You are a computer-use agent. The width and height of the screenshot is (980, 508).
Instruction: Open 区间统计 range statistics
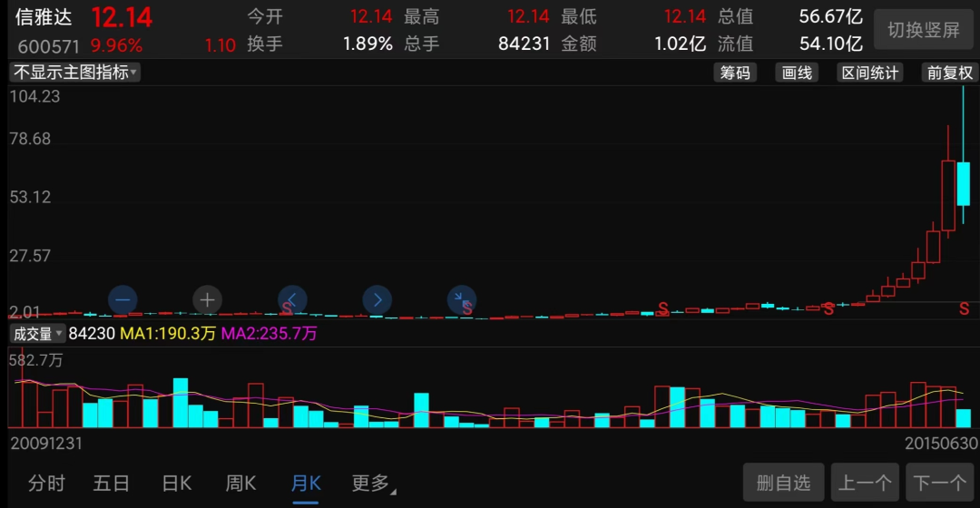pyautogui.click(x=870, y=73)
